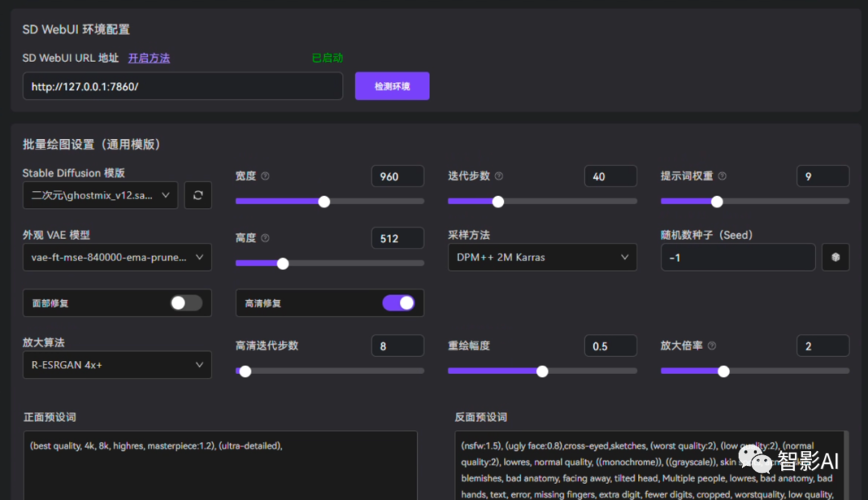
Task: Click the 宽度 slider handle
Action: point(325,202)
